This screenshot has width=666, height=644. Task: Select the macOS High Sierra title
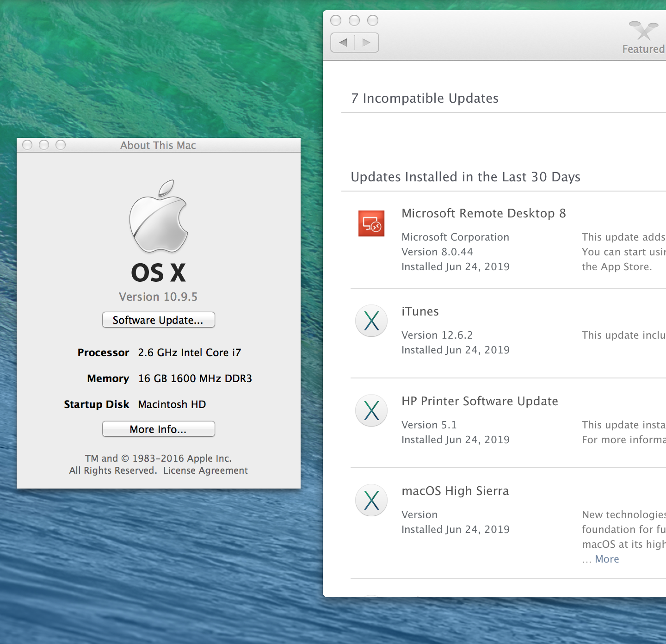[x=455, y=491]
